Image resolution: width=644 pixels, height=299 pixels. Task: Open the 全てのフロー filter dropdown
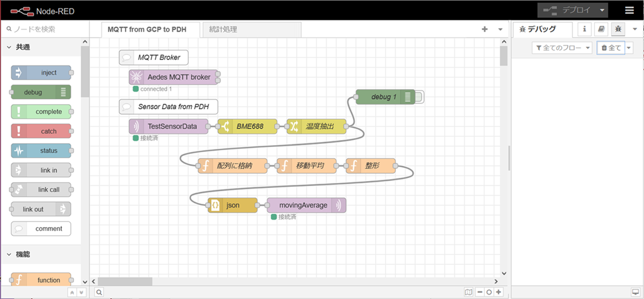pos(562,48)
